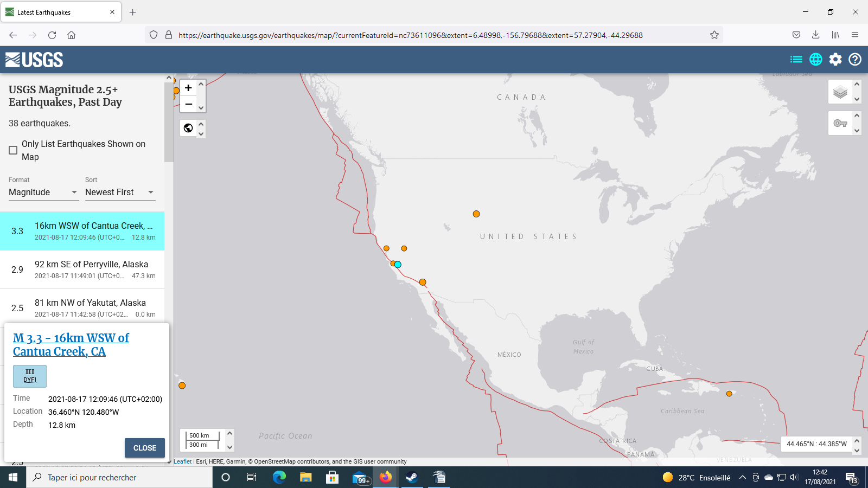Select the 3.3 Cantua Creek earthquake entry
This screenshot has height=488, width=868.
(x=82, y=231)
